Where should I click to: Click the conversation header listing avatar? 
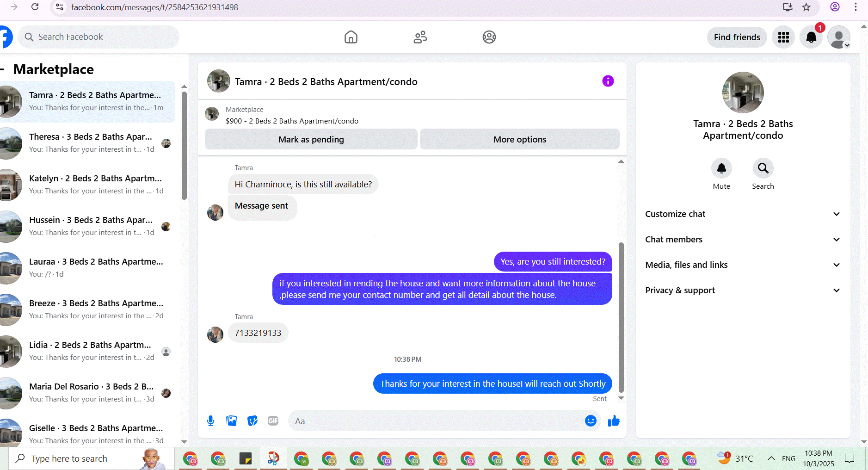pos(218,81)
